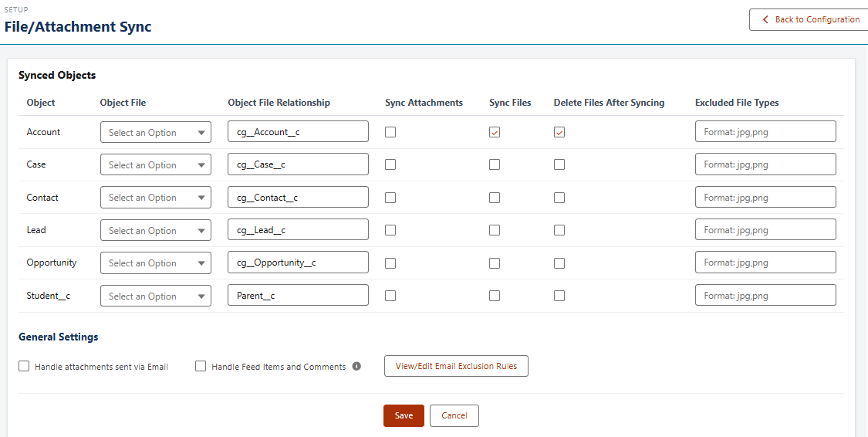Go Back to Configuration
Screen dimensions: 868x437
(x=809, y=19)
